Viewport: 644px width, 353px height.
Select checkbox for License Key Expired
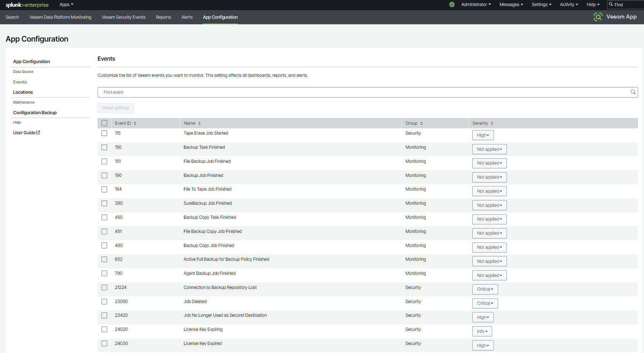(104, 343)
